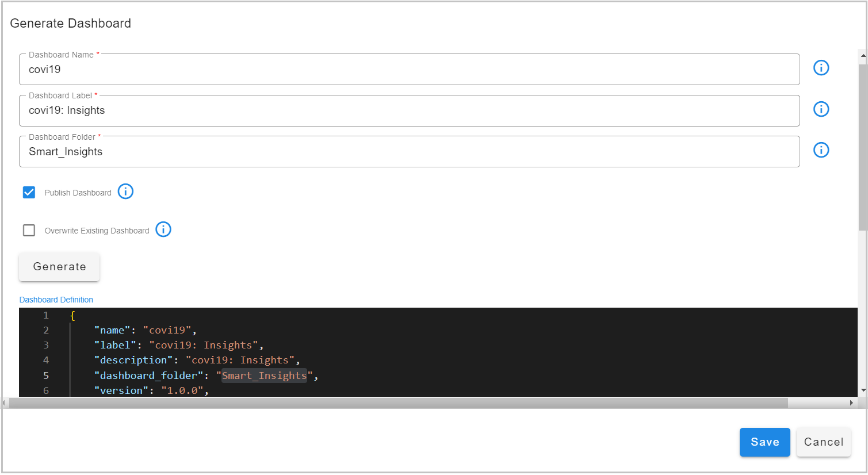Toggle the Publish Dashboard option off
The width and height of the screenshot is (868, 475).
[29, 191]
